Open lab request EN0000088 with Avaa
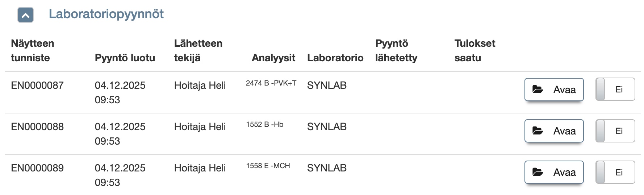The height and width of the screenshot is (195, 644). point(554,131)
